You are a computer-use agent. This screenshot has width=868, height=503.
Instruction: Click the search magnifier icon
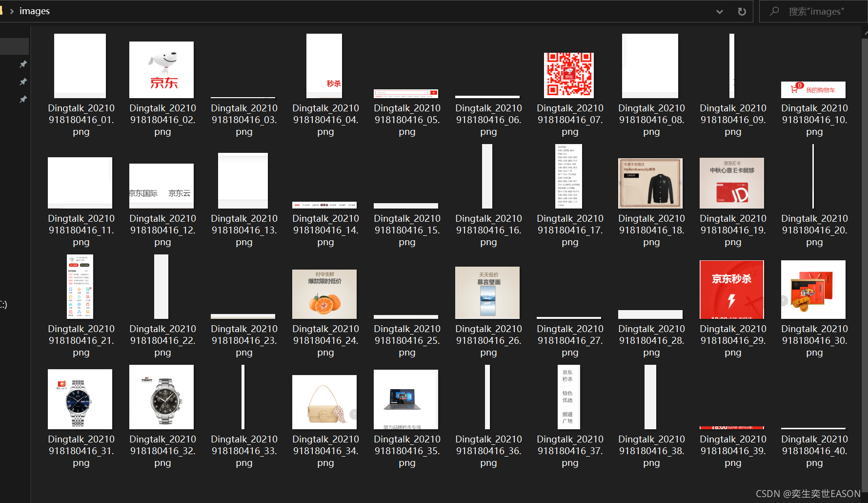click(x=774, y=11)
